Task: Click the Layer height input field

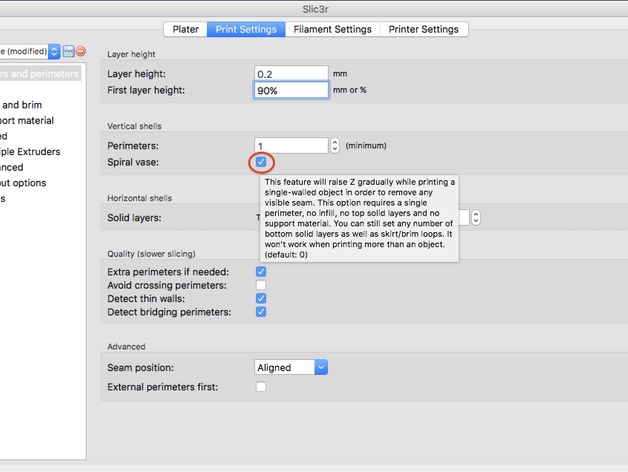Action: point(291,74)
